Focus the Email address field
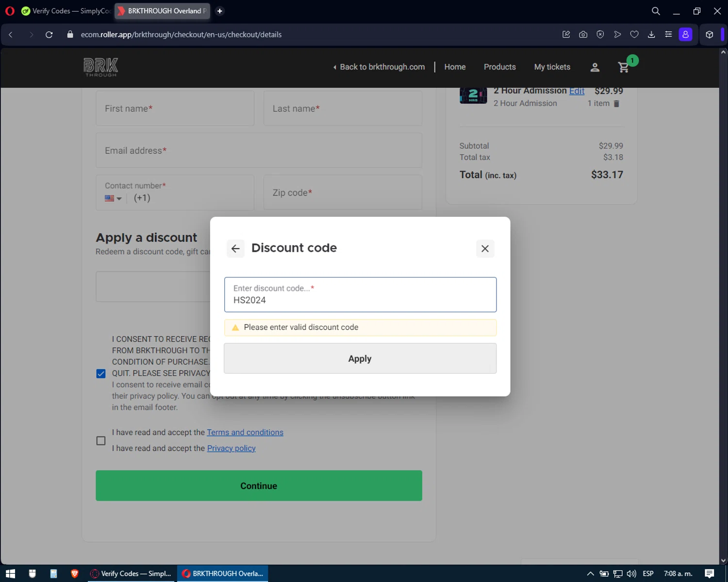 tap(259, 150)
